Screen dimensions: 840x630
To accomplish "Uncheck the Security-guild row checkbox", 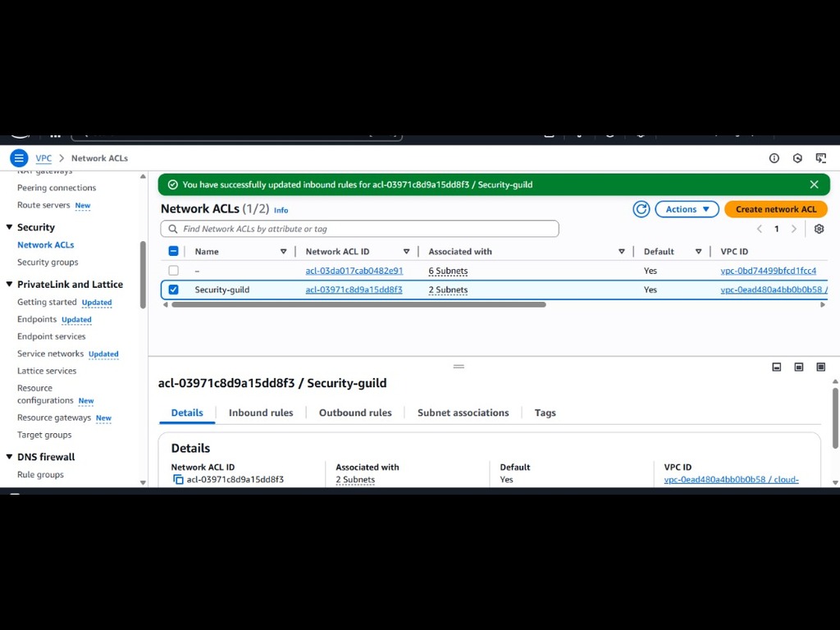I will (x=174, y=290).
